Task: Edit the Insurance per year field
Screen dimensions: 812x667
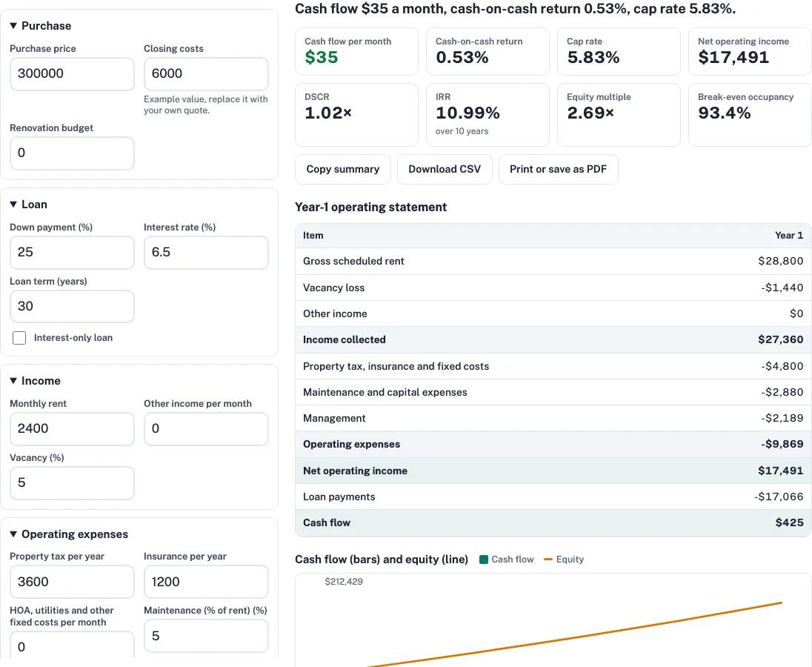Action: pyautogui.click(x=206, y=582)
